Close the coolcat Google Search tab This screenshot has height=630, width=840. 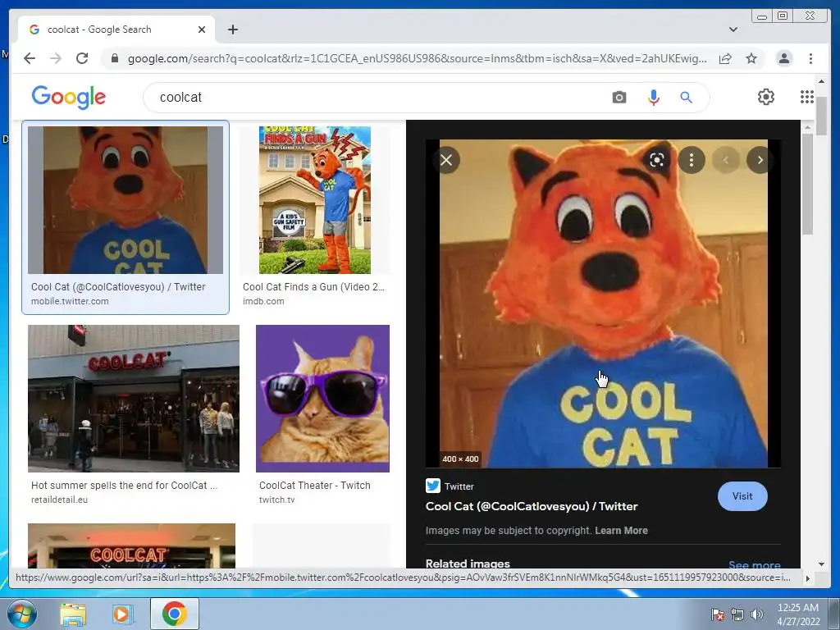click(x=202, y=30)
